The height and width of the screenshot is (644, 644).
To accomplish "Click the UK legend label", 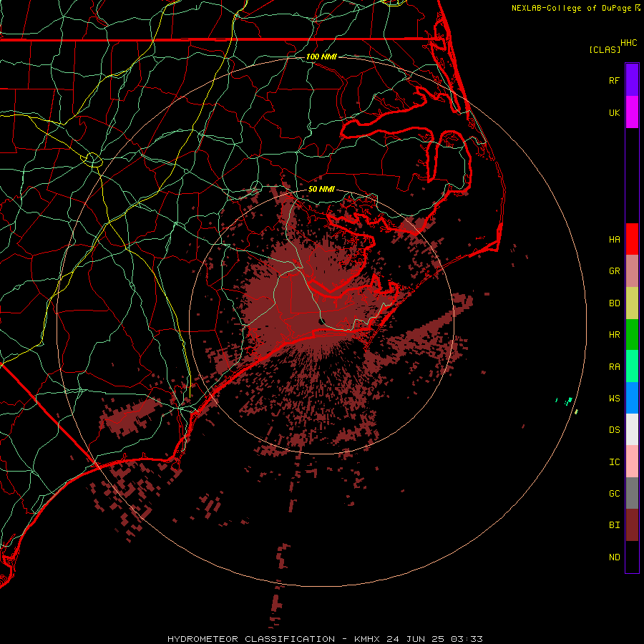I will pyautogui.click(x=615, y=112).
